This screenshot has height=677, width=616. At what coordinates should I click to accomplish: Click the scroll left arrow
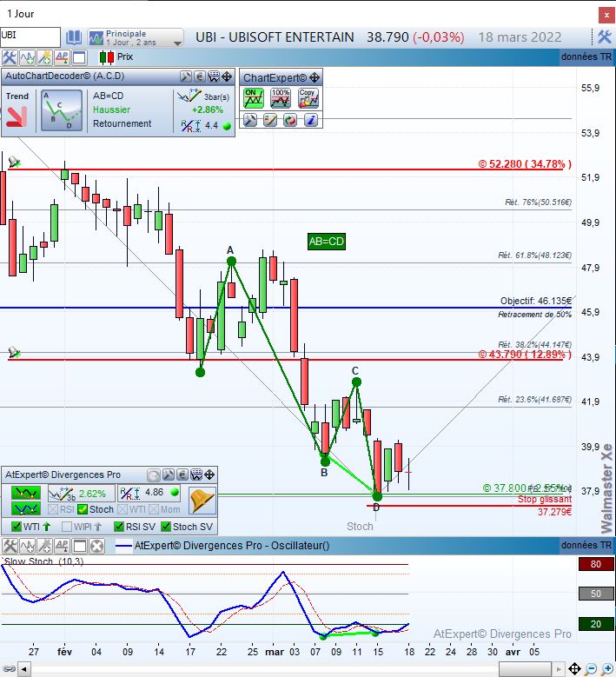(x=23, y=670)
